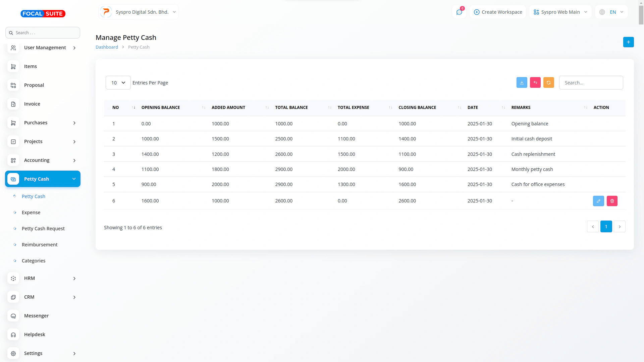Expand the Accounting sidebar menu
Image resolution: width=644 pixels, height=362 pixels.
click(43, 160)
